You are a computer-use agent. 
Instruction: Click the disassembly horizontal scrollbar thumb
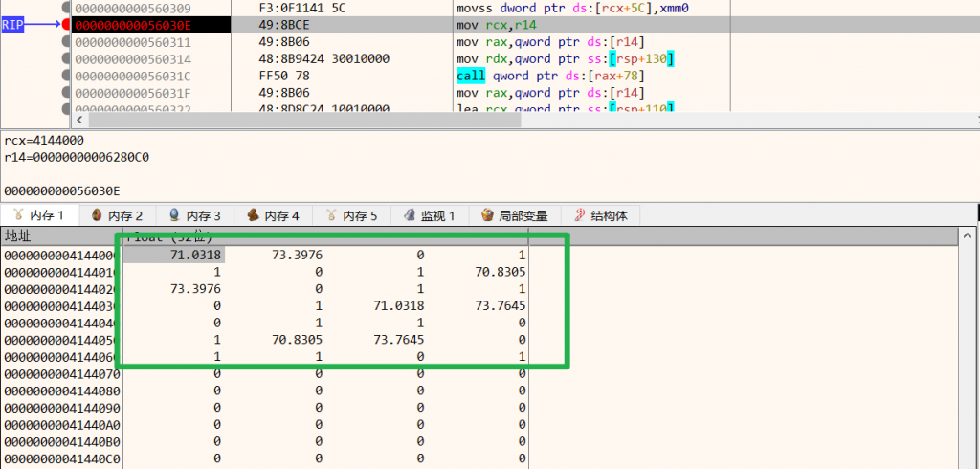tap(303, 120)
